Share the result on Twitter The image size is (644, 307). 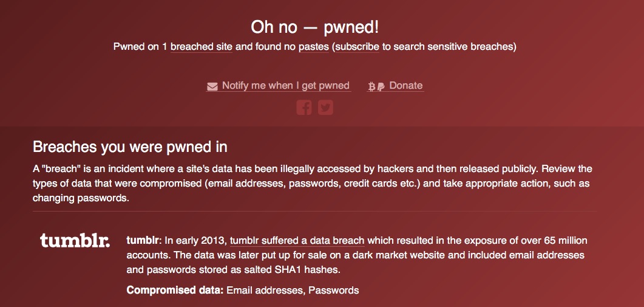pyautogui.click(x=326, y=108)
